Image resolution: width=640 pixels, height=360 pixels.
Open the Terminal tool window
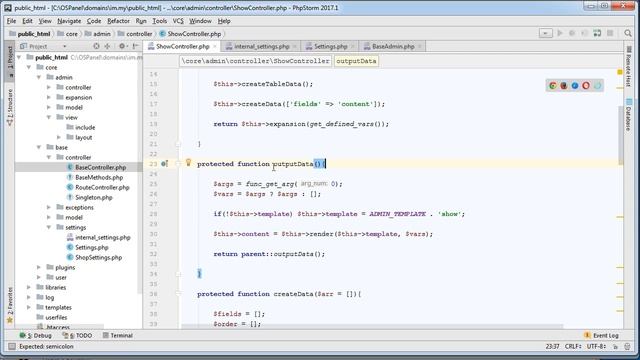coord(118,336)
